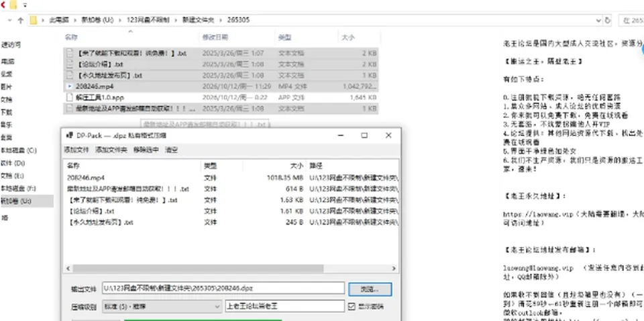The image size is (644, 321).
Task: Select the 【永久地址发布页】.txt row in the DP-Pack list
Action: pos(231,222)
